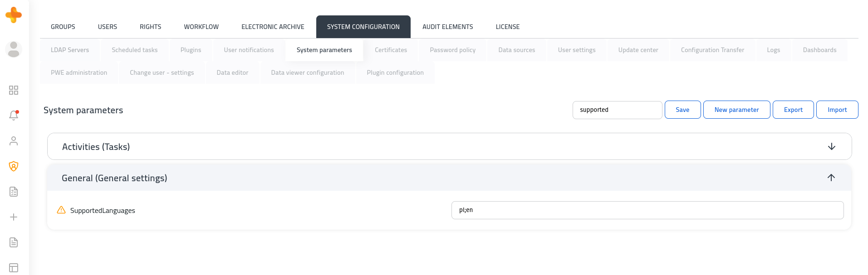Open Scheduled tasks subtab
Image resolution: width=868 pixels, height=275 pixels.
pos(135,50)
